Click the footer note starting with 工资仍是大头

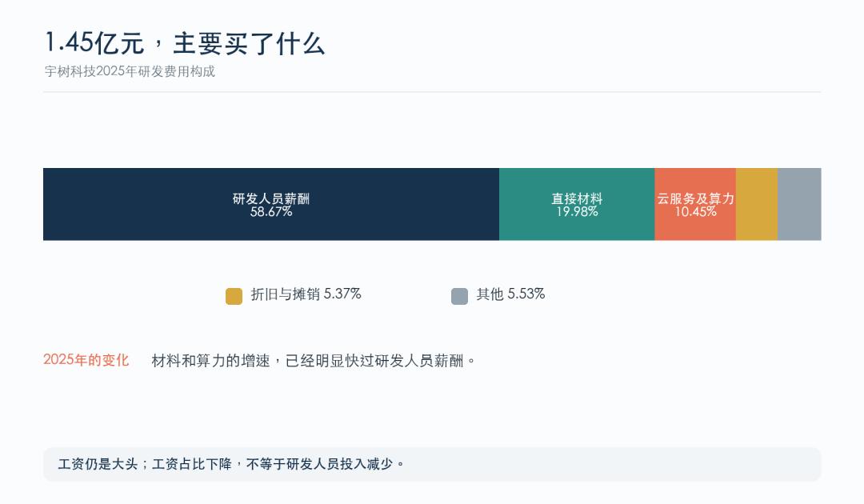[231, 464]
